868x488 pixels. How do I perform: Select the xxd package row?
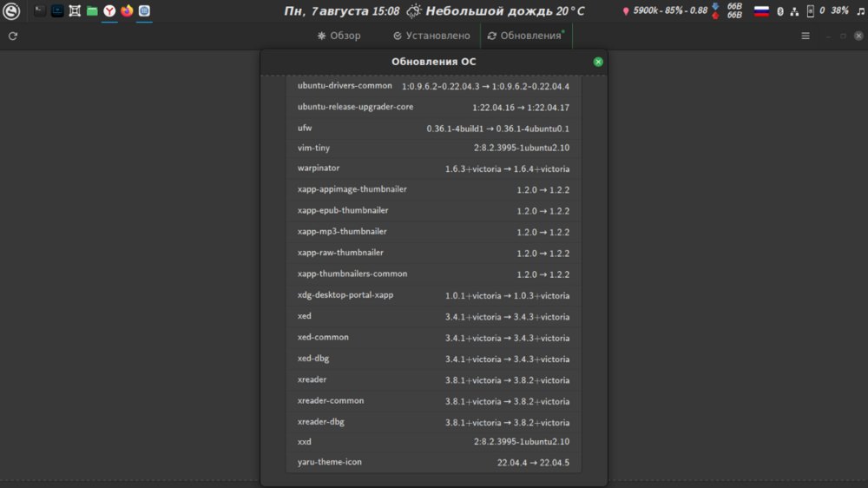(x=433, y=442)
